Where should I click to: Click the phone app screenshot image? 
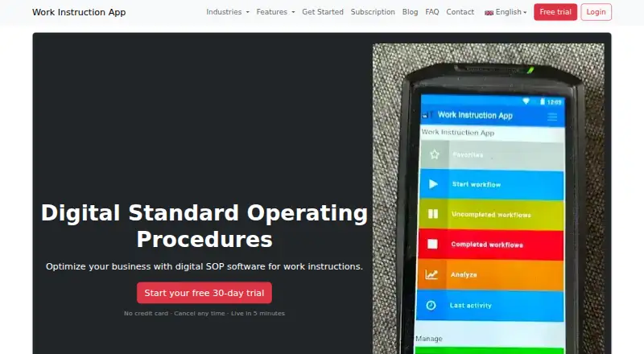[x=489, y=199]
